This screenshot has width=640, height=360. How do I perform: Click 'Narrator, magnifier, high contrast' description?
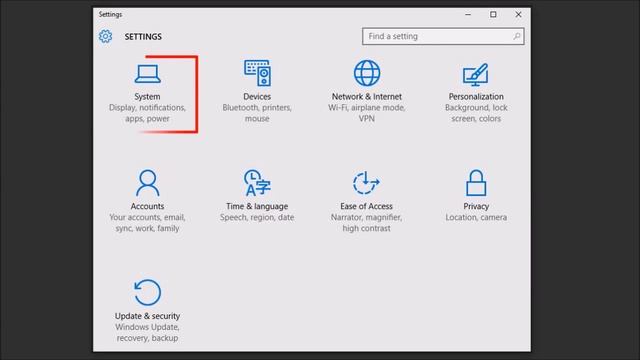click(367, 223)
